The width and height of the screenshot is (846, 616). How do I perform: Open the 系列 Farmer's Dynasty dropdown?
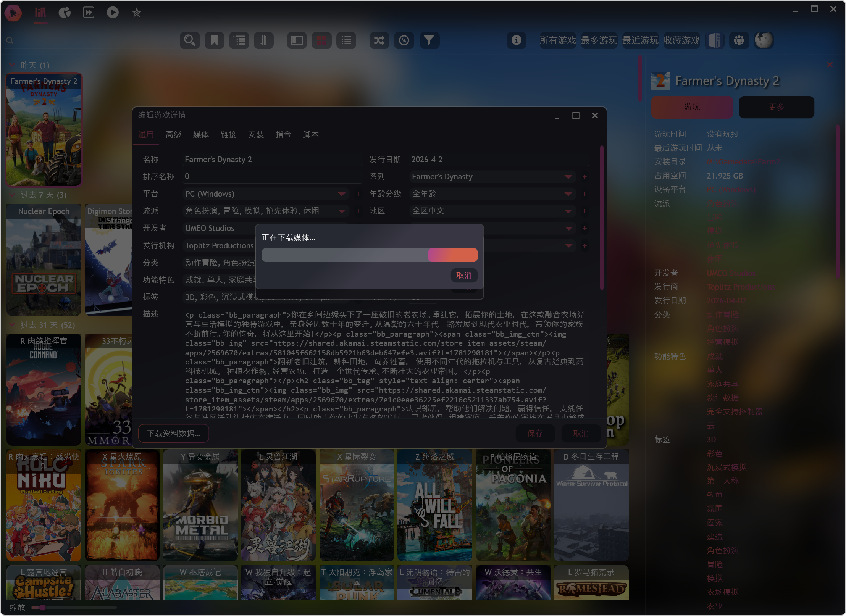(x=492, y=177)
